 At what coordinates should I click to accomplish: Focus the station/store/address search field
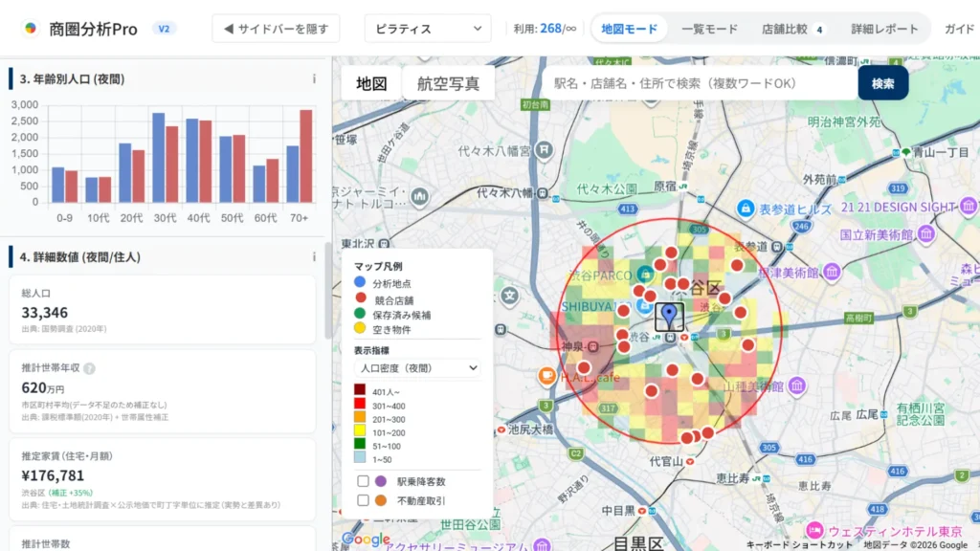[x=700, y=83]
